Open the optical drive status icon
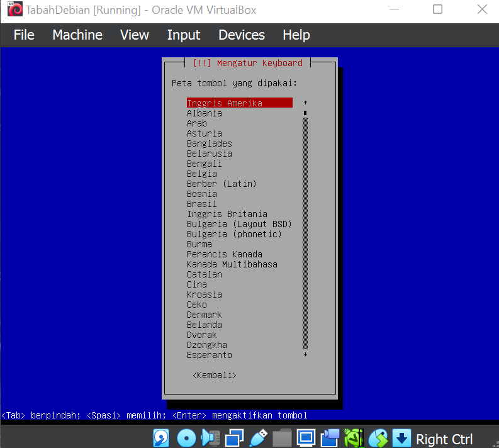Viewport: 499px width, 448px height. coord(186,438)
